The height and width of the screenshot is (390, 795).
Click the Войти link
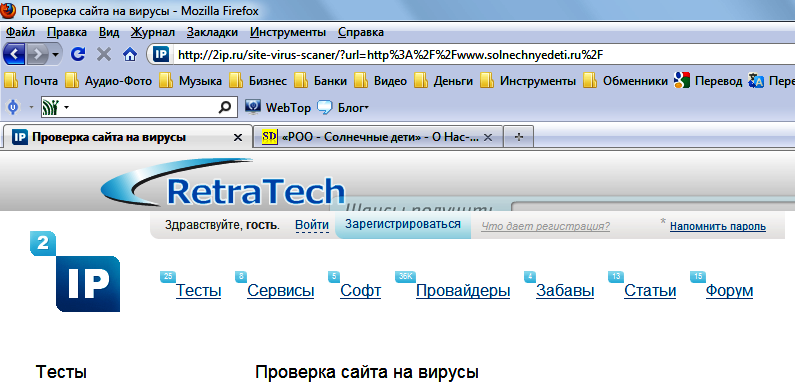pyautogui.click(x=312, y=225)
